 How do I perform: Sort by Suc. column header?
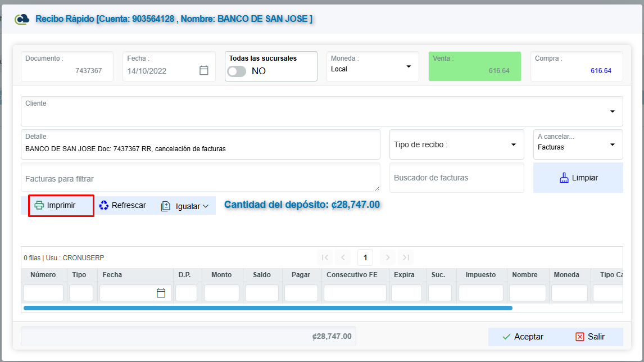(438, 274)
